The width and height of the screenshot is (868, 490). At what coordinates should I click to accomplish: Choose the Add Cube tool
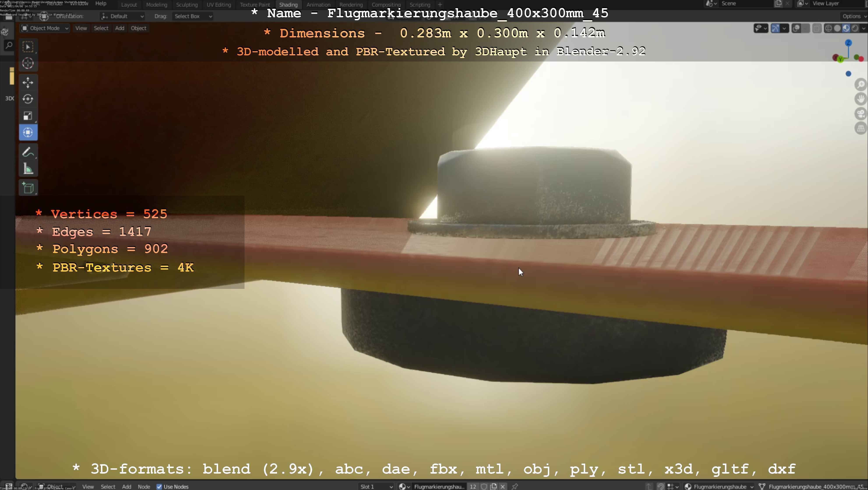pos(28,188)
